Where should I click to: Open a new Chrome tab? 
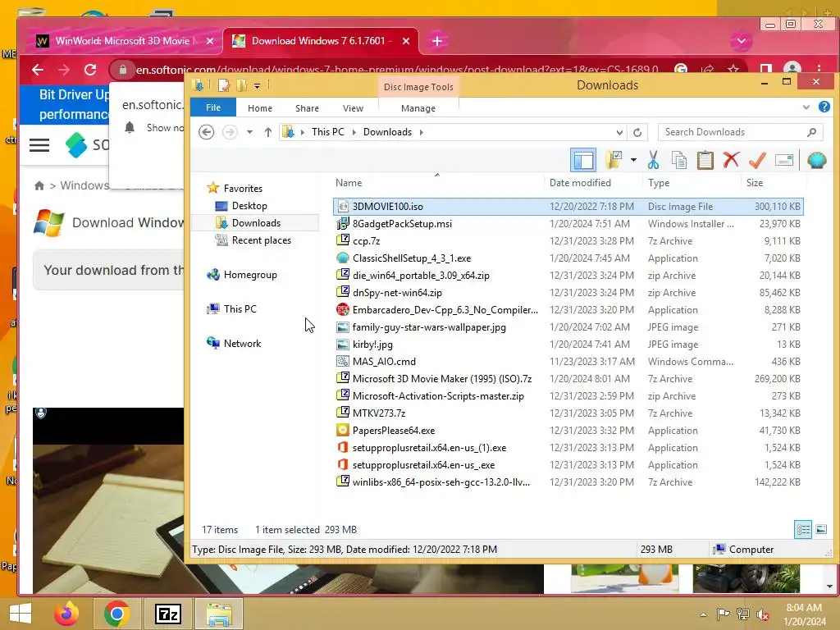(436, 41)
